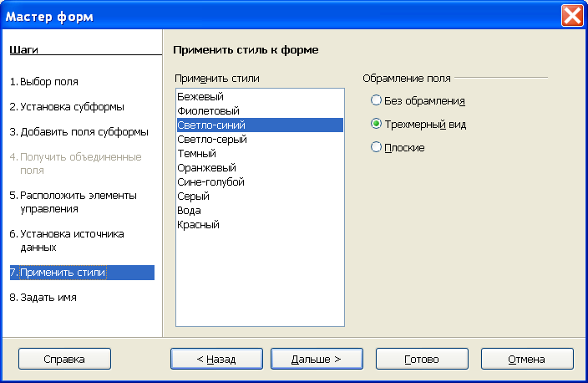Go to step '3. Добавить поля субформы'
Image resolution: width=588 pixels, height=383 pixels.
(79, 132)
